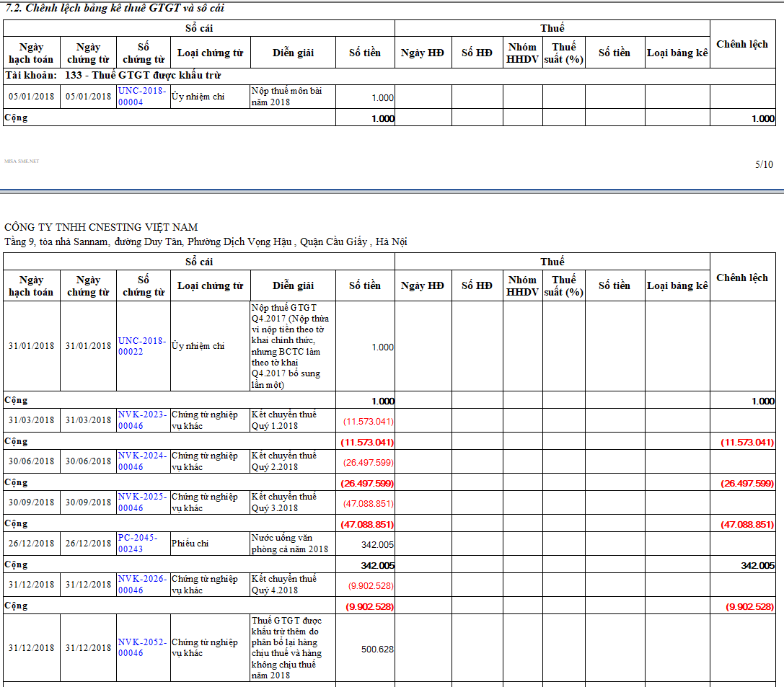The height and width of the screenshot is (687, 784).
Task: Click amount (11.573.041) in Quý 1.2018 row
Action: [x=368, y=421]
